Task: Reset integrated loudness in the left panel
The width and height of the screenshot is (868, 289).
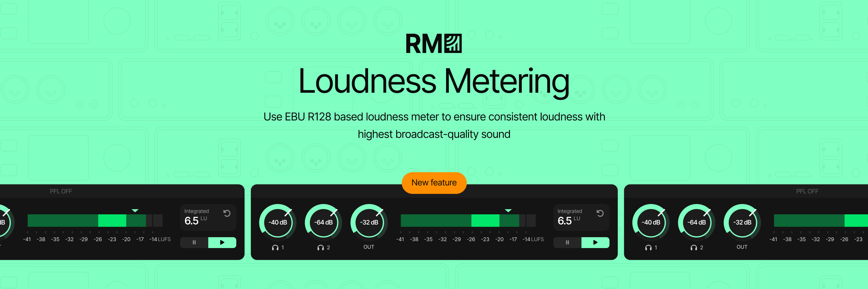Action: coord(227,213)
